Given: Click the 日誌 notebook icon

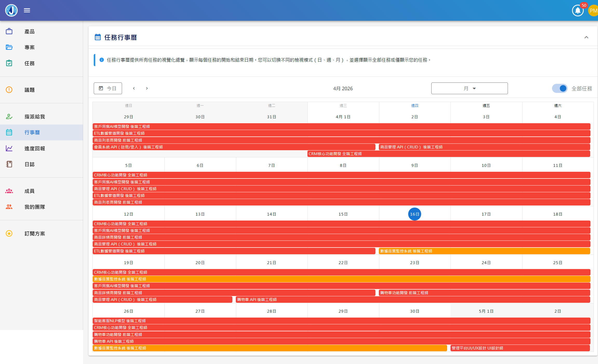Looking at the screenshot, I should [x=9, y=164].
